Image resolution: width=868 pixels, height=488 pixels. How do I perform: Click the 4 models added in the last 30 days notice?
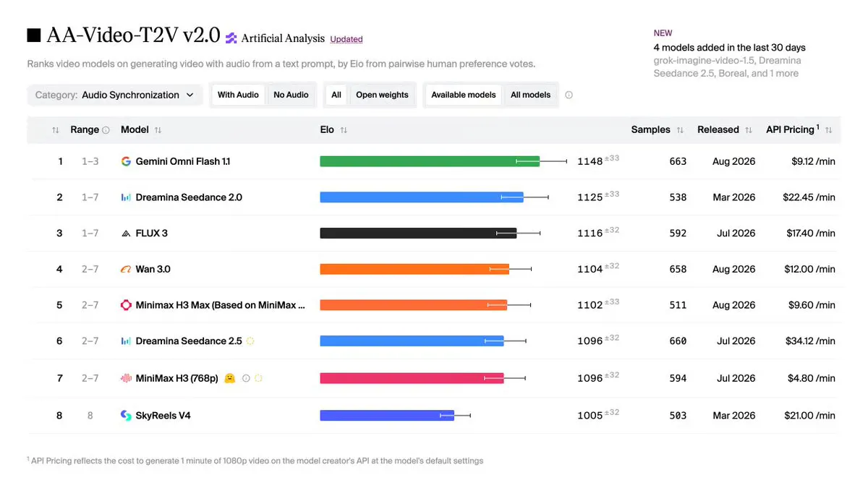729,48
